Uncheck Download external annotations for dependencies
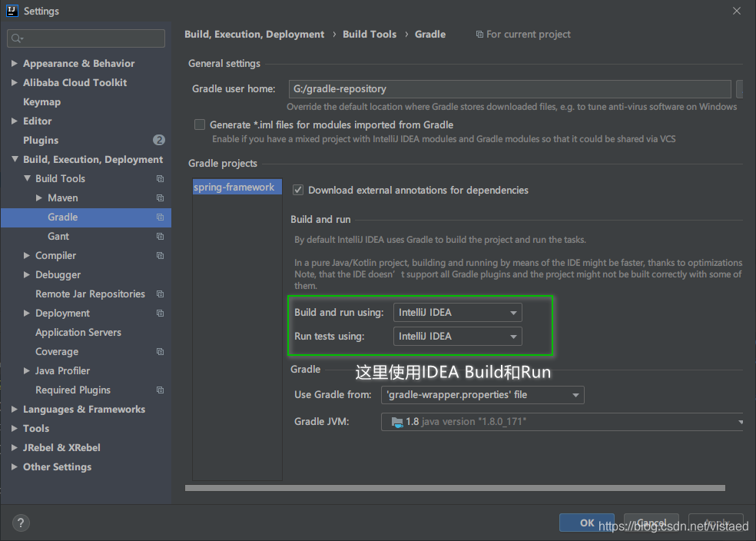The height and width of the screenshot is (541, 756). (298, 190)
